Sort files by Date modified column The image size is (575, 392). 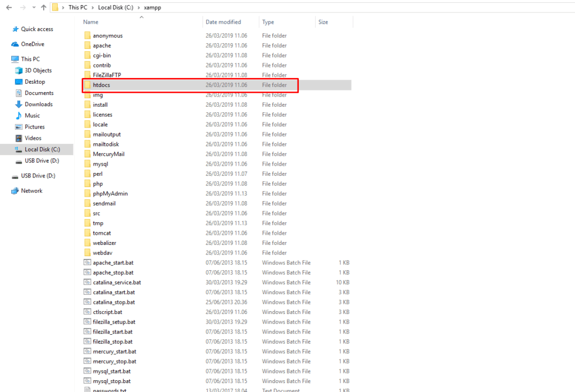tap(224, 21)
